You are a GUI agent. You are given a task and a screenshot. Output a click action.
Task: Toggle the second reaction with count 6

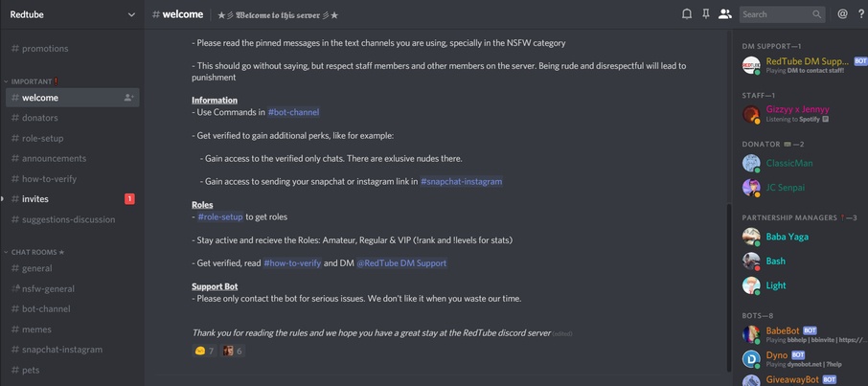pos(233,351)
